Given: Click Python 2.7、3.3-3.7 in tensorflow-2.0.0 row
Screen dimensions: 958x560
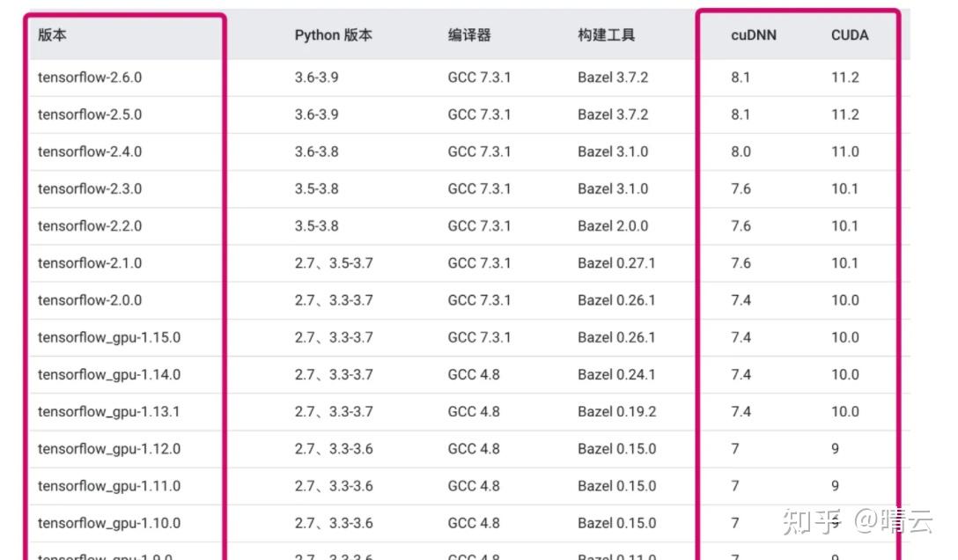Looking at the screenshot, I should click(334, 300).
